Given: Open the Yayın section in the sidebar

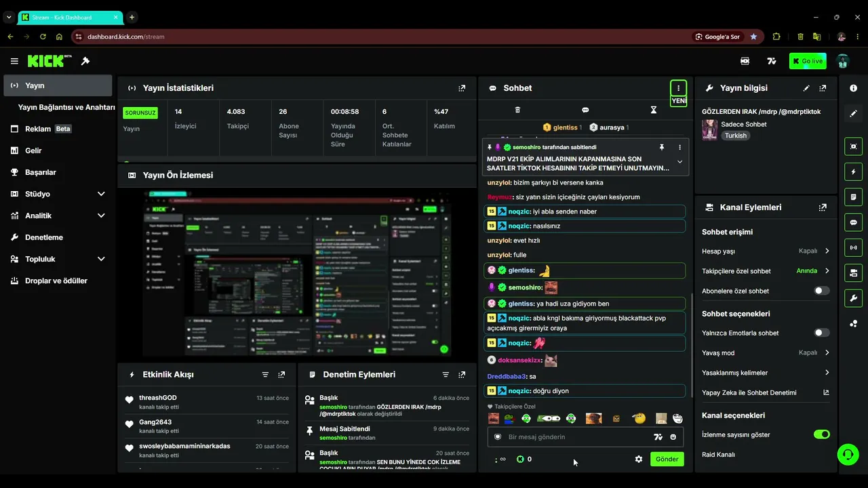Looking at the screenshot, I should tap(58, 85).
